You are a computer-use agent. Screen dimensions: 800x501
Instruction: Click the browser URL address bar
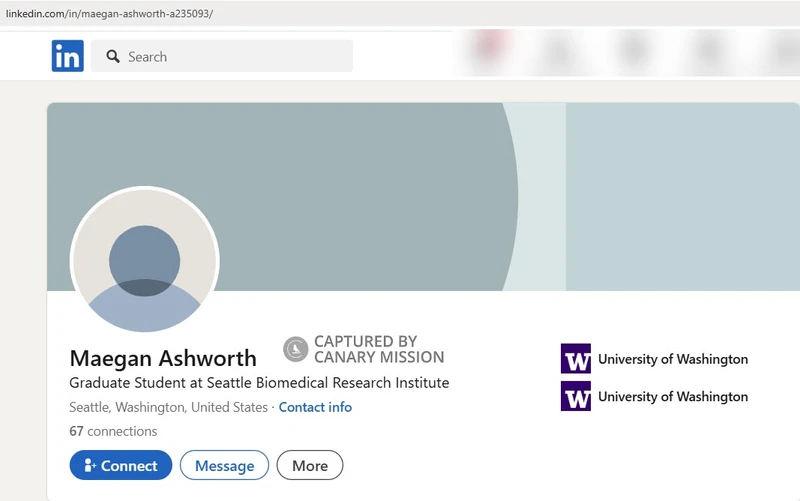click(x=400, y=14)
